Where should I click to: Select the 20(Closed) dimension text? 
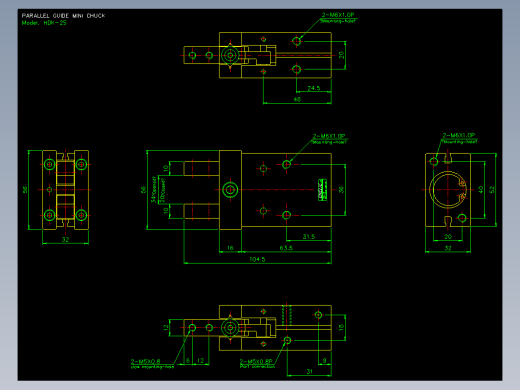163,191
